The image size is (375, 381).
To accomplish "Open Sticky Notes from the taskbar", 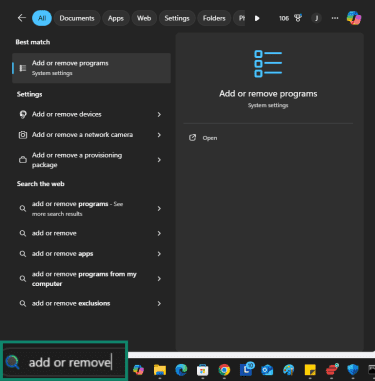I will pyautogui.click(x=310, y=370).
